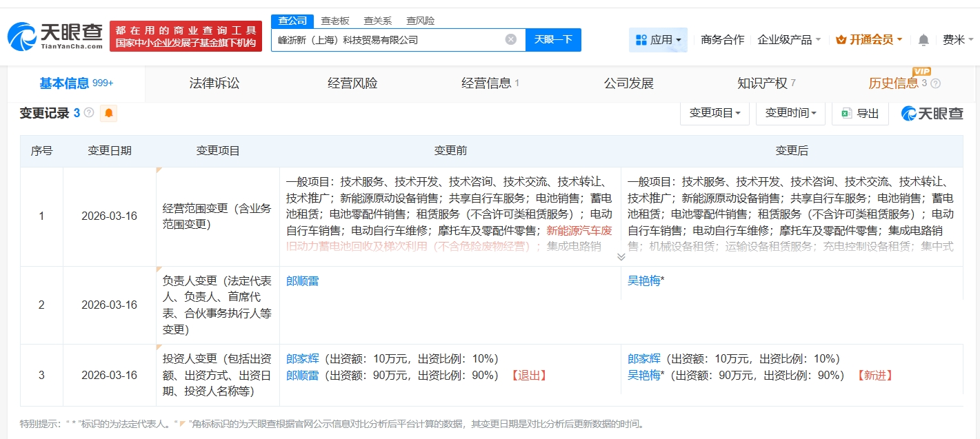Select the 查老板 search tab
The height and width of the screenshot is (439, 980).
(335, 21)
